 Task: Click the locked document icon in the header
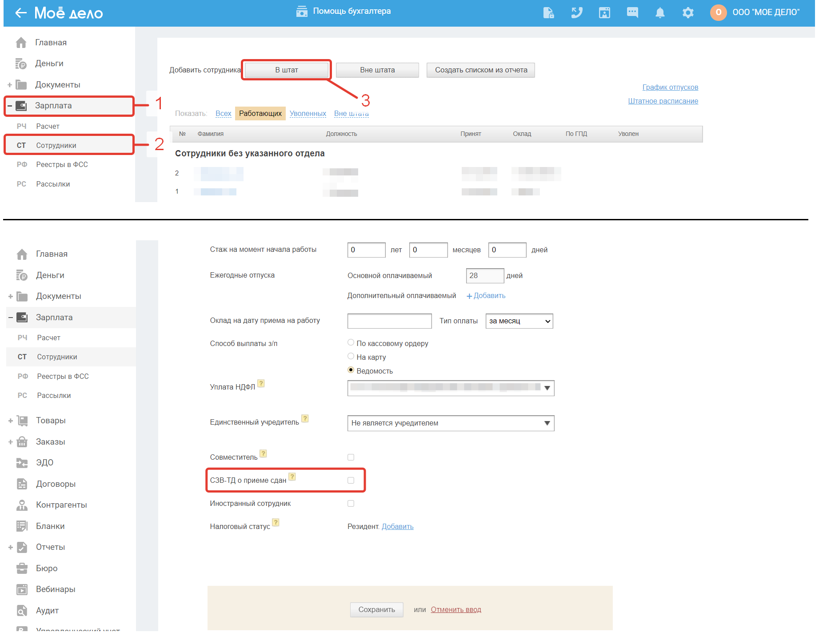point(549,12)
